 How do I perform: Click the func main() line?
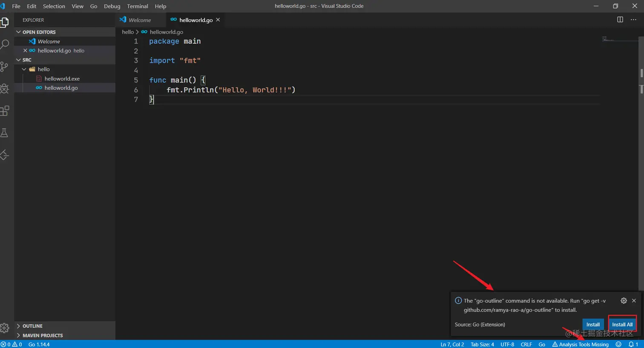(x=177, y=80)
